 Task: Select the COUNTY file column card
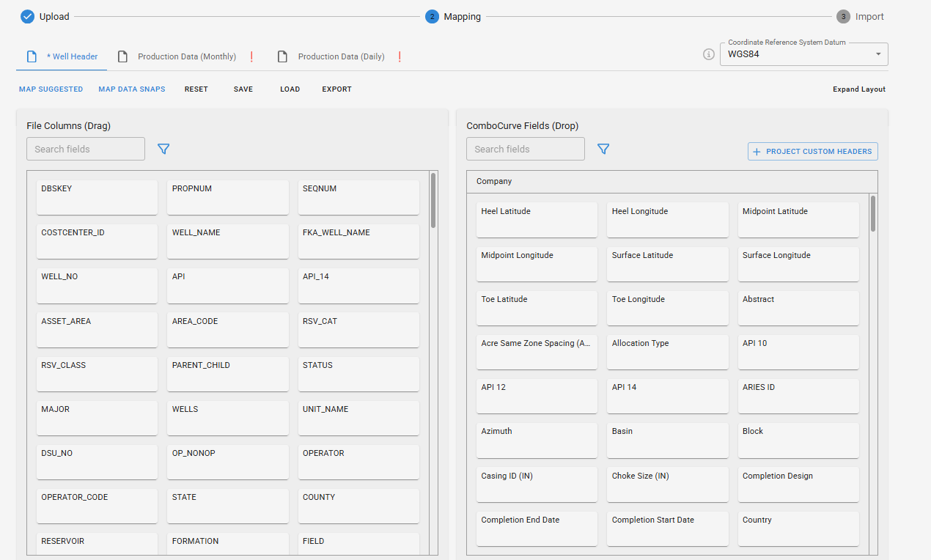(x=358, y=506)
